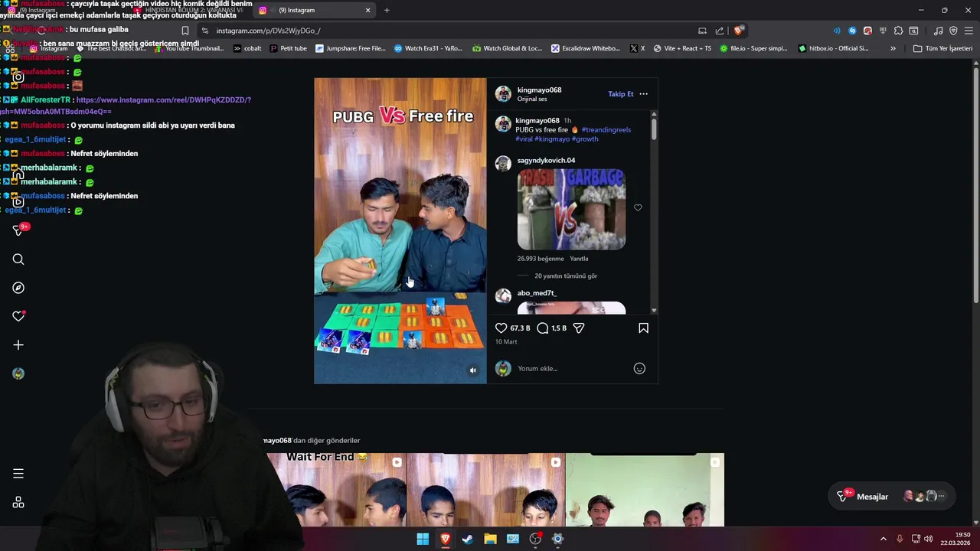Open the cobalt bookmark

(247, 48)
